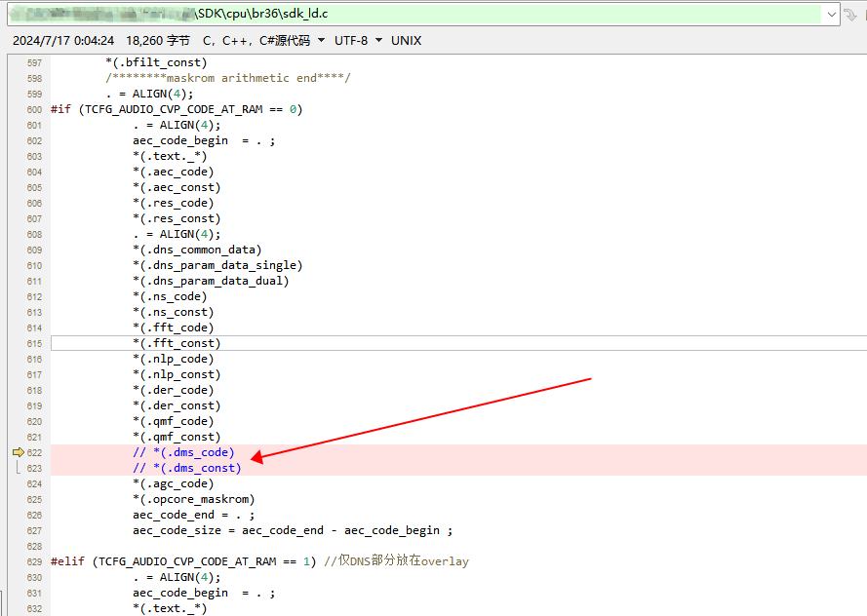The width and height of the screenshot is (867, 616).
Task: Click the *(.opcore_maskrom) line
Action: click(193, 499)
